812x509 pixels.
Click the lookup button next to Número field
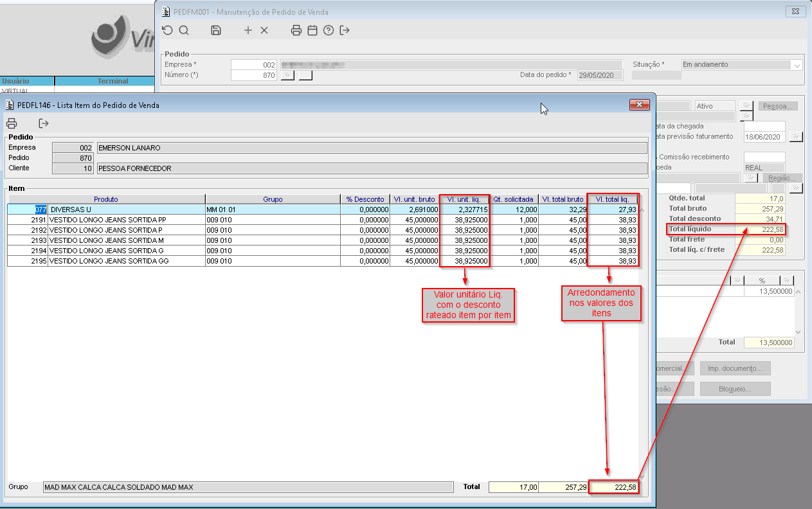(287, 75)
